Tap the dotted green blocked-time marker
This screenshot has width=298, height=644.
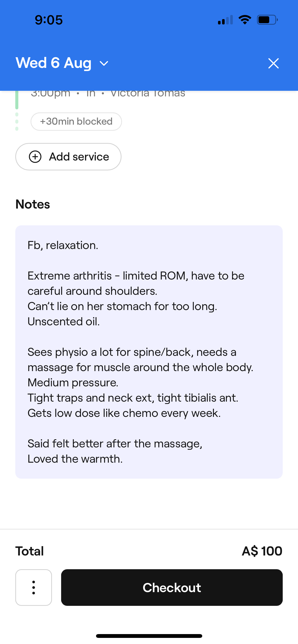[17, 122]
